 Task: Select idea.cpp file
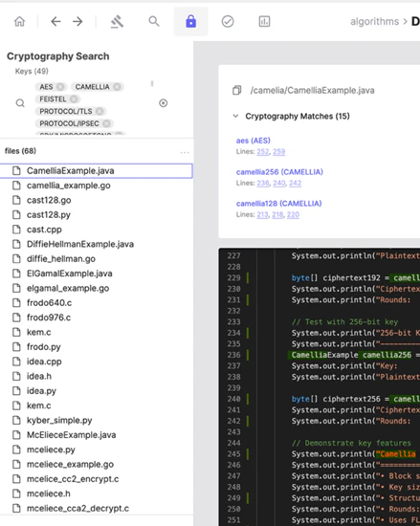click(x=97, y=362)
